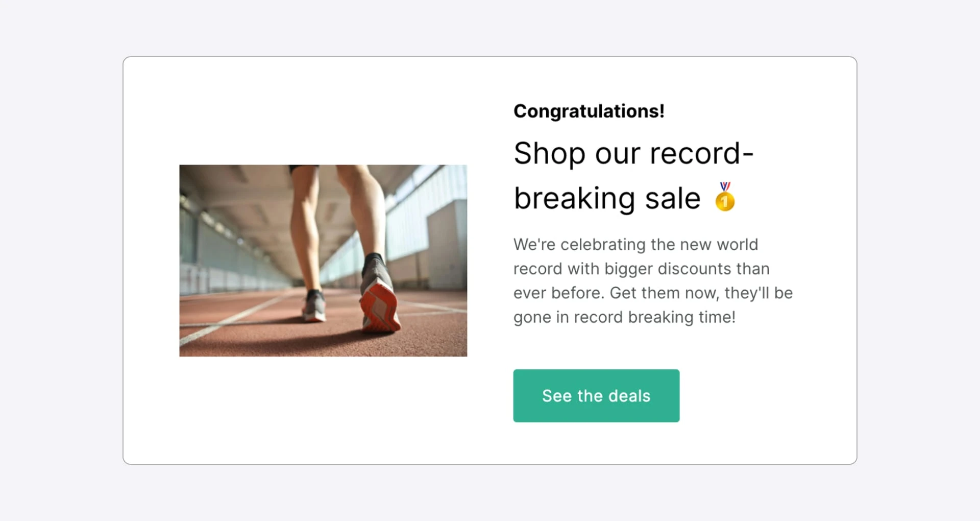Click the See the deals button
The image size is (980, 521).
point(596,396)
